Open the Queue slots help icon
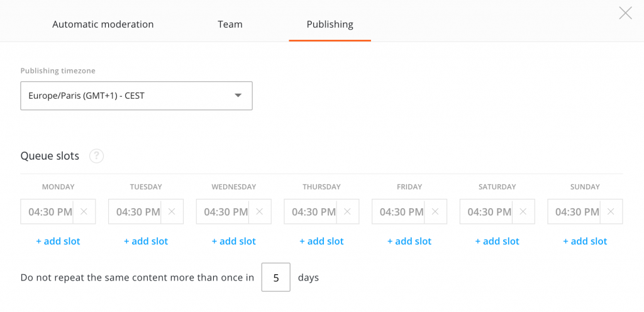The height and width of the screenshot is (312, 644). (96, 156)
